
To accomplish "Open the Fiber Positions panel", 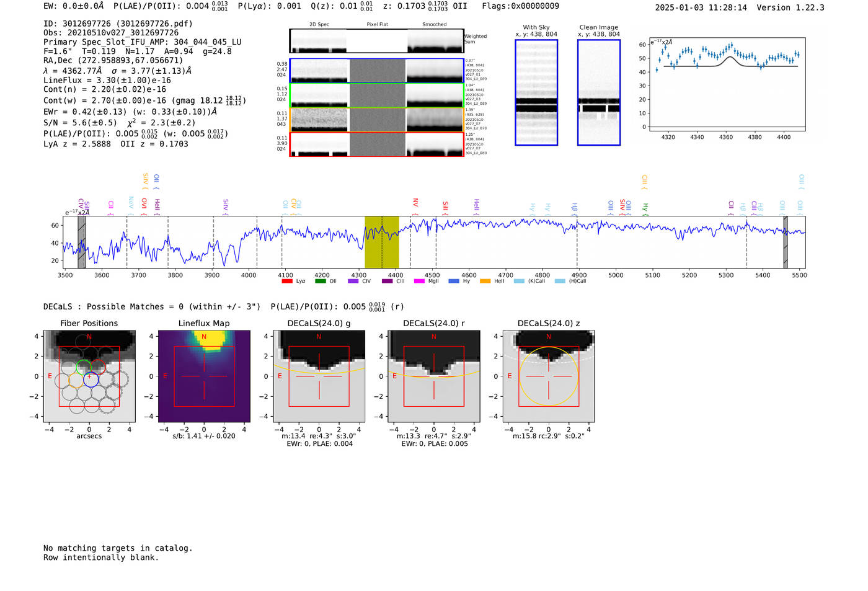I will 89,376.
